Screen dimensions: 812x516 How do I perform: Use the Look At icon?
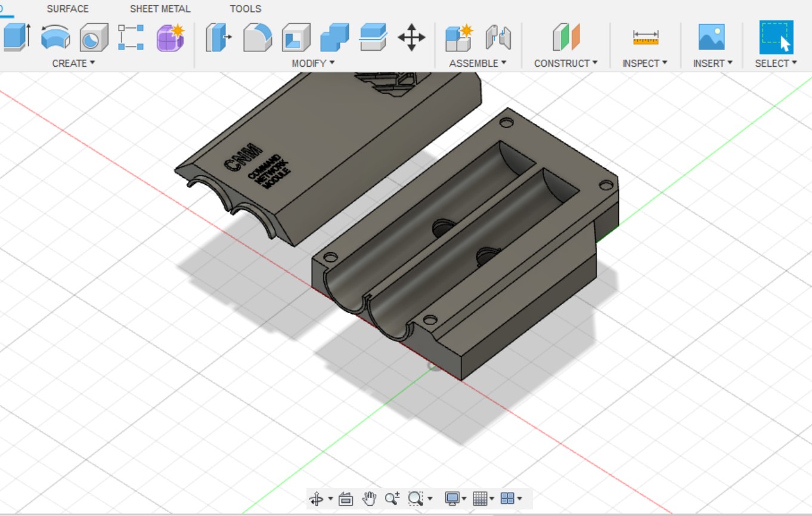346,498
